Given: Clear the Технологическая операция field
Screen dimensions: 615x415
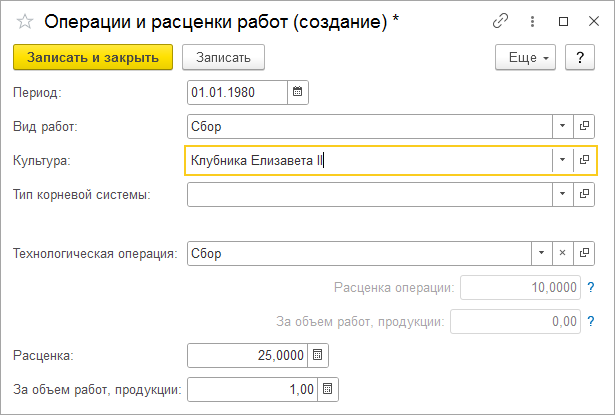Looking at the screenshot, I should [563, 253].
